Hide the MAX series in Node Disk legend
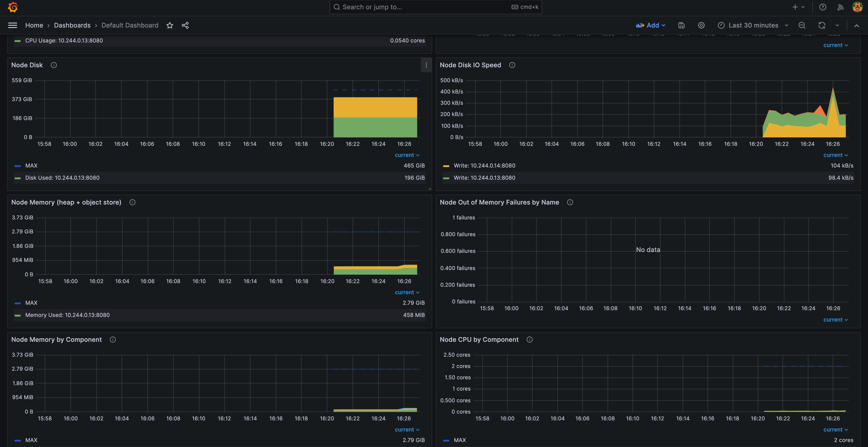Viewport: 868px width, 447px height. click(x=31, y=165)
